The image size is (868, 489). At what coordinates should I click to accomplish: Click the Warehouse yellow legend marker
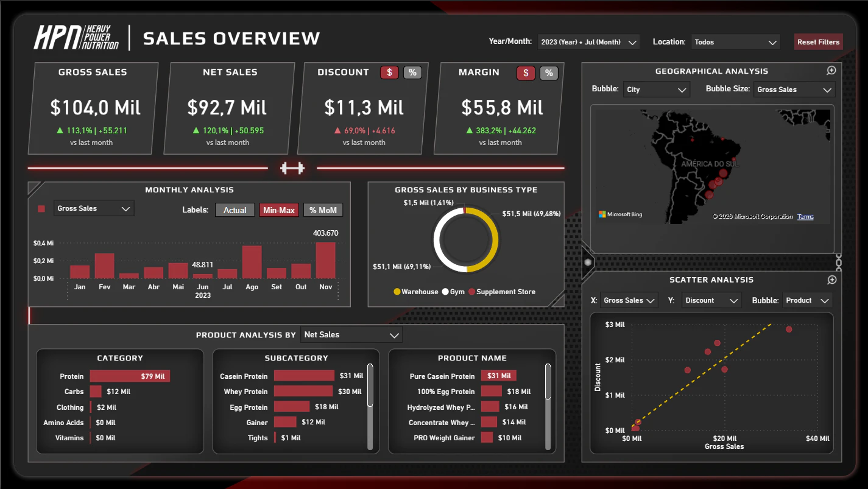pyautogui.click(x=397, y=292)
